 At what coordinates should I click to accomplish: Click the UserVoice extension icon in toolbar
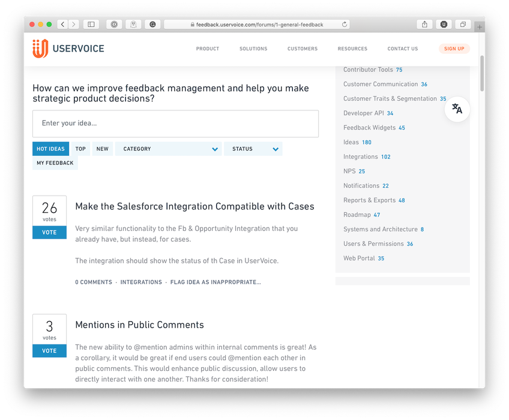(444, 25)
